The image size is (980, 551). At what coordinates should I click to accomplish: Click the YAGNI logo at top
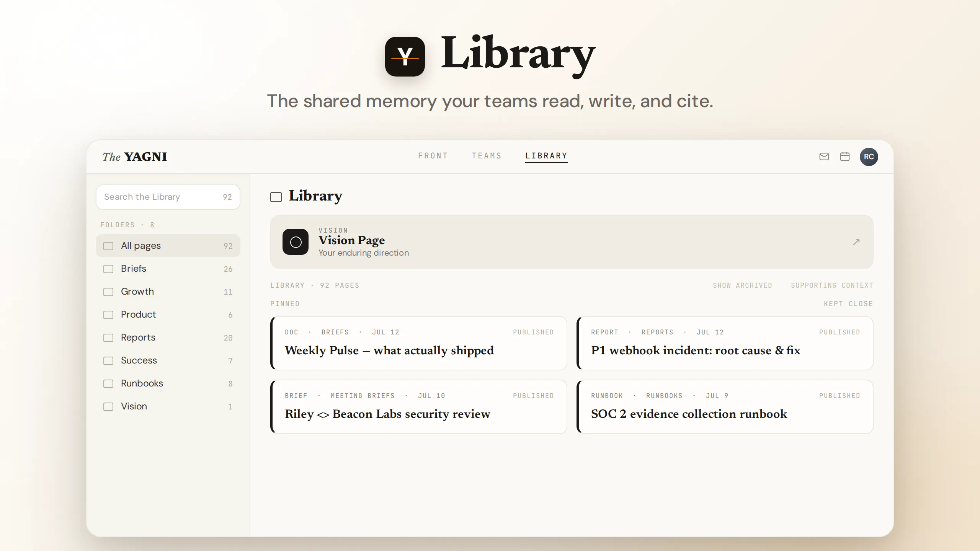click(x=405, y=56)
